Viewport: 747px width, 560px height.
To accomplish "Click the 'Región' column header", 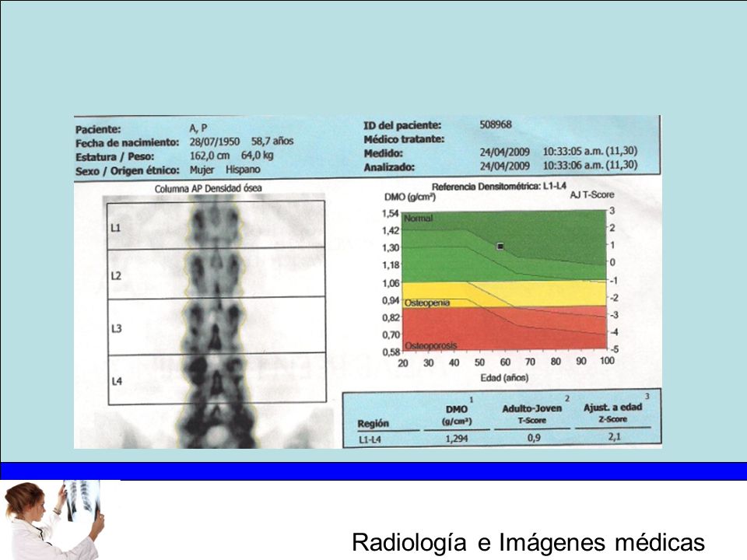I will point(373,423).
